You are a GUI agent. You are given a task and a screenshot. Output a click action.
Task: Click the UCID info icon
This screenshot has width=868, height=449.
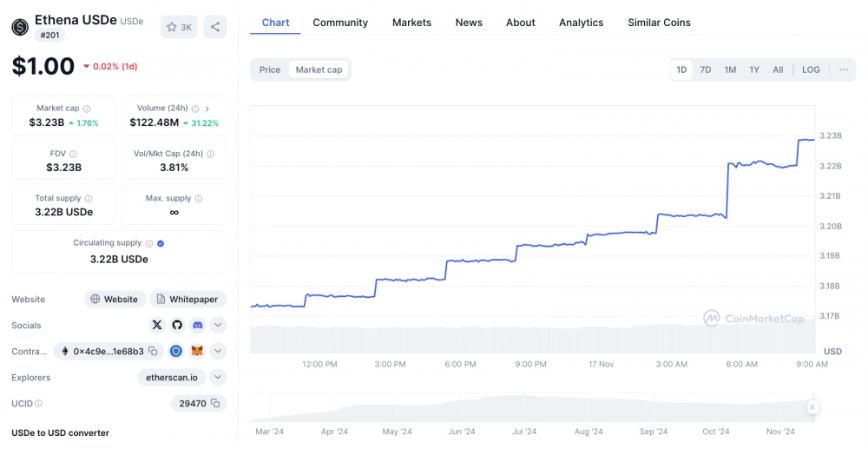tap(39, 404)
